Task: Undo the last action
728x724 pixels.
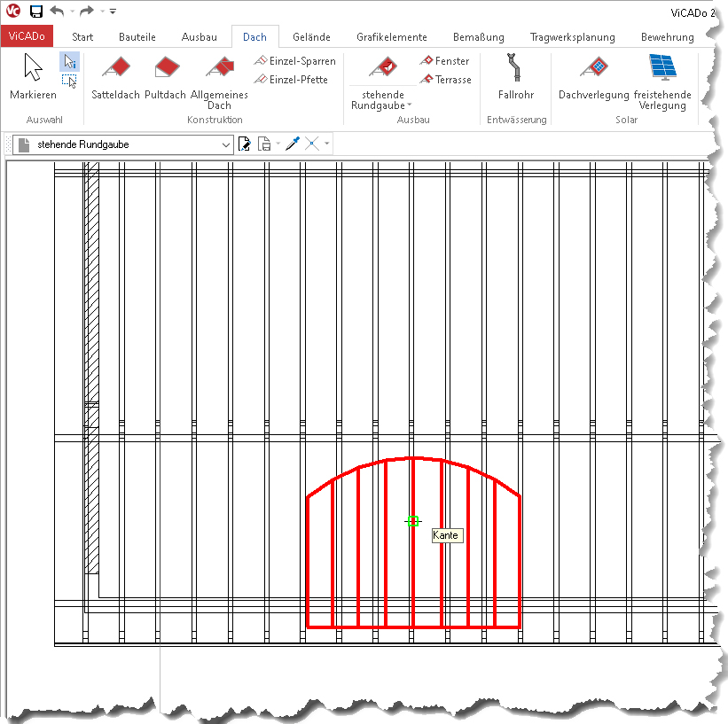Action: coord(57,11)
